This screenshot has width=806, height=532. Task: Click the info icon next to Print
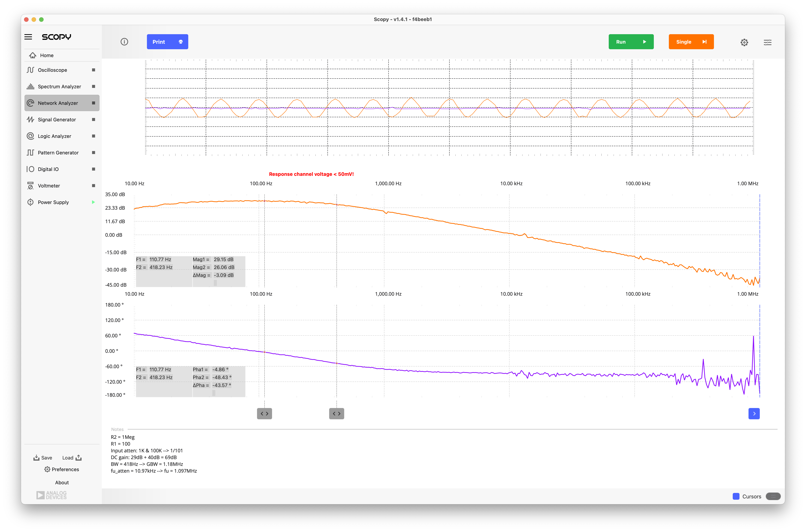[x=124, y=42]
